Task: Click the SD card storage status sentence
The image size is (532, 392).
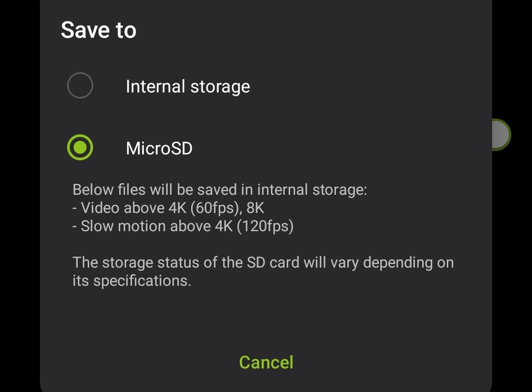Action: (x=263, y=262)
